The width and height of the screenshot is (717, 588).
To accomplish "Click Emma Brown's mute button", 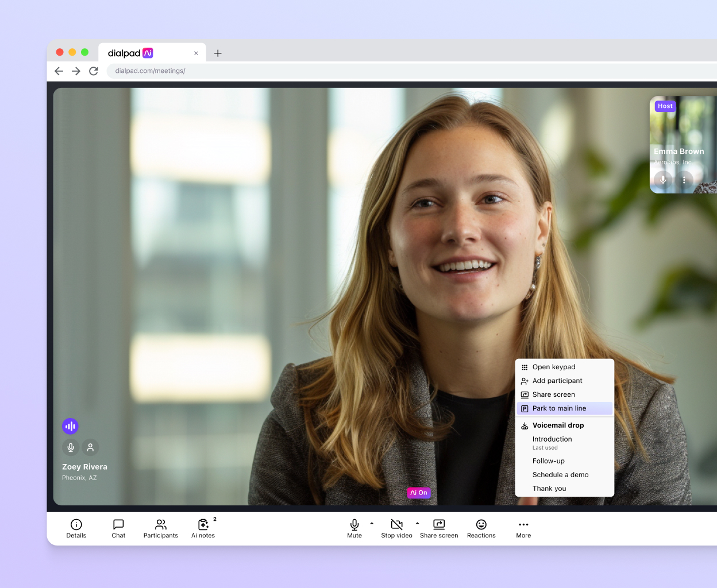I will tap(663, 180).
